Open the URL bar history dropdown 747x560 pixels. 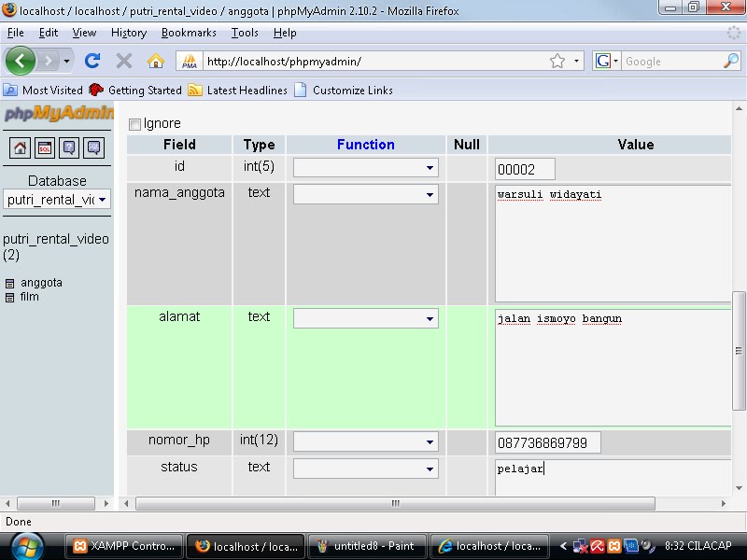point(576,61)
